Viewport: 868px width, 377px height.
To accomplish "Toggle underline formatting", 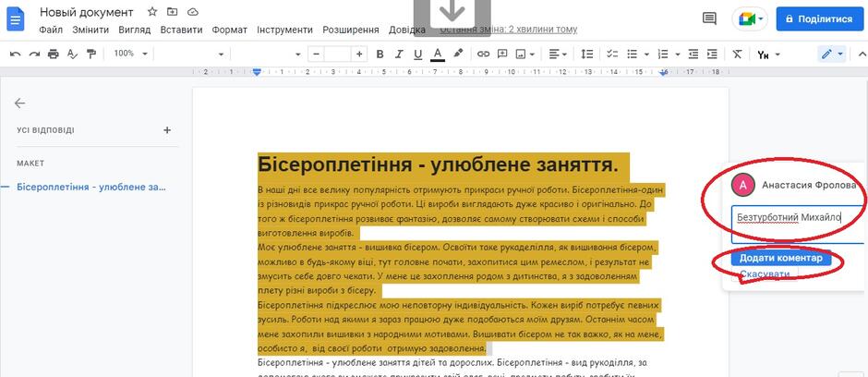I will click(x=418, y=54).
